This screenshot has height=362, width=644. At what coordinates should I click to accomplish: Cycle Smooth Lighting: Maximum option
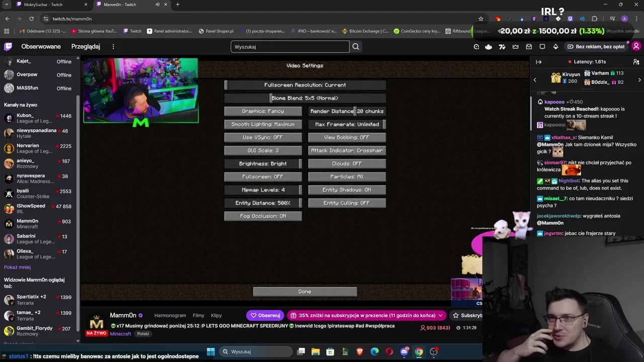263,124
